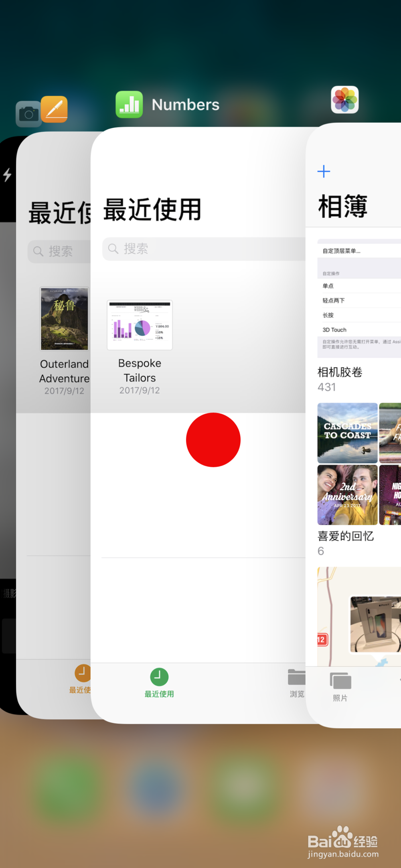
Task: Tap the plus button in Photos albums
Action: click(x=324, y=172)
